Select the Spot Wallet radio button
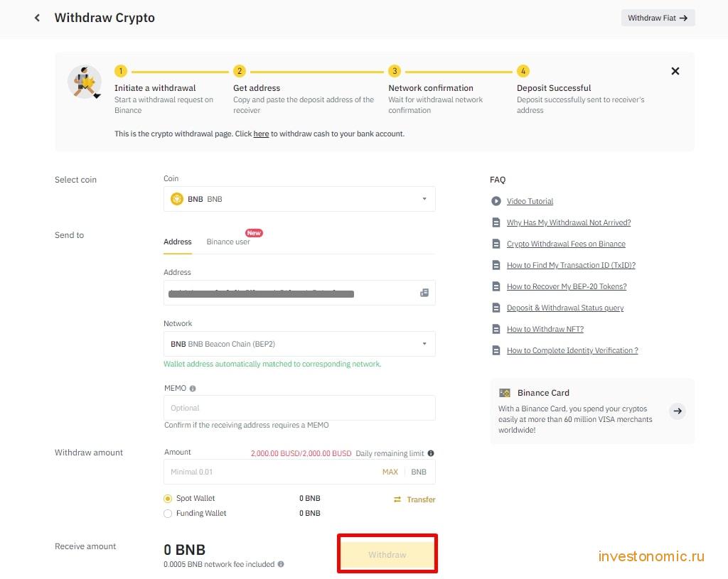728x579 pixels. click(168, 498)
